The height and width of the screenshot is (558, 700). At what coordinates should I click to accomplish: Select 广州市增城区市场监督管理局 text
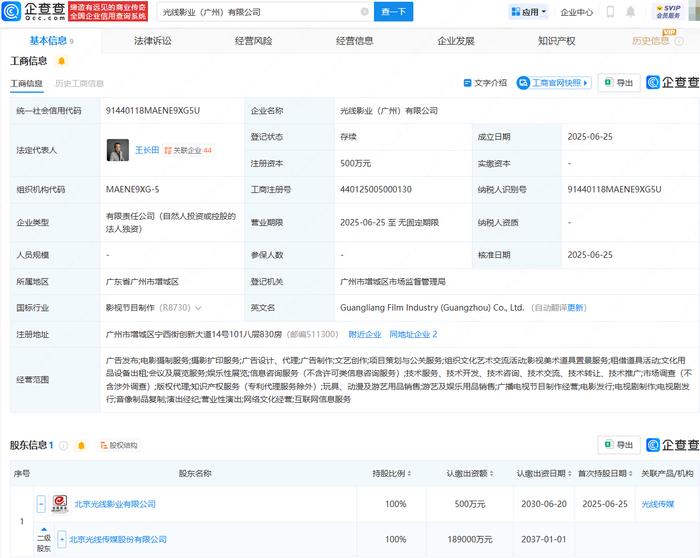[393, 282]
